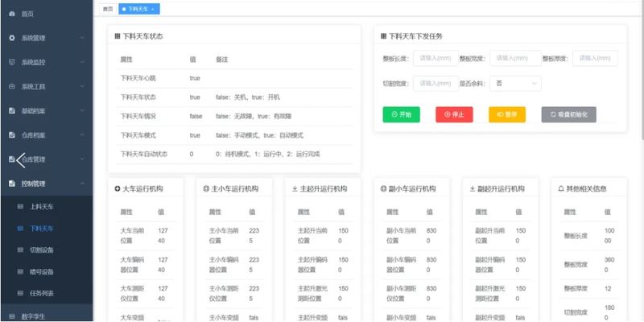This screenshot has width=644, height=322.
Task: Click the list icon beside 上料天车
Action: point(21,207)
